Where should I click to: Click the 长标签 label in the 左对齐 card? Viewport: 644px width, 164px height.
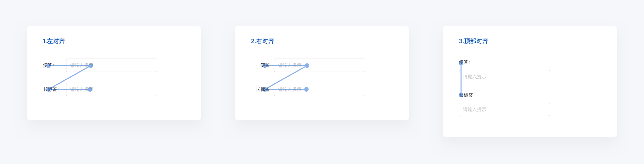click(x=50, y=89)
